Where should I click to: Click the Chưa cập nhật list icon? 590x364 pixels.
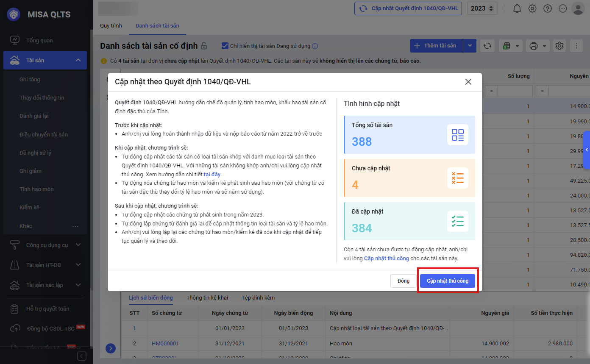tap(458, 178)
